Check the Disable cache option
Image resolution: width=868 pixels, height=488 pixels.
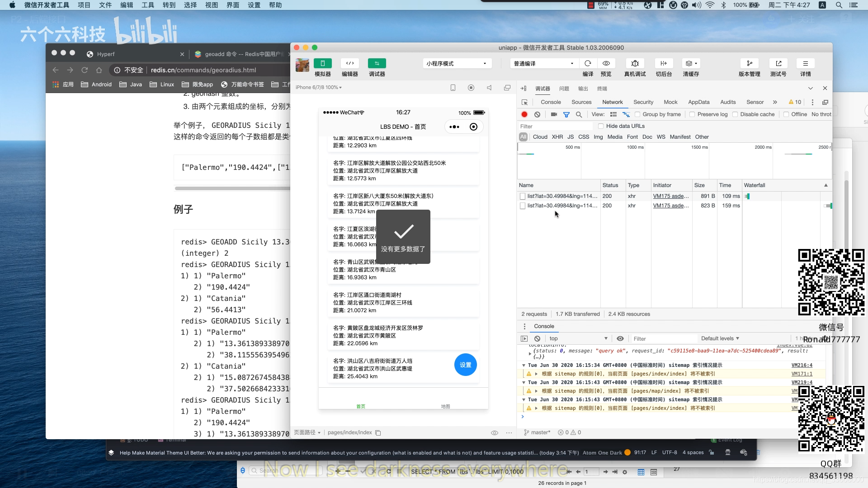(735, 115)
